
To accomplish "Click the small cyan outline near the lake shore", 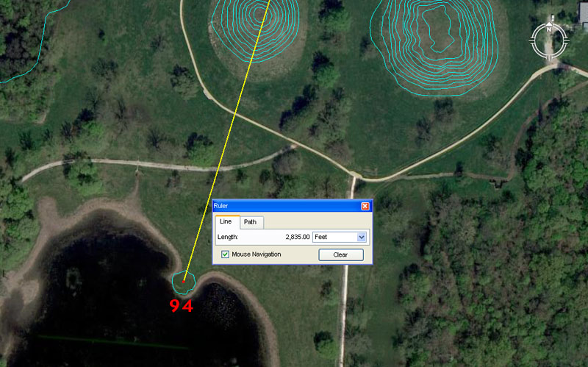I will (x=183, y=281).
